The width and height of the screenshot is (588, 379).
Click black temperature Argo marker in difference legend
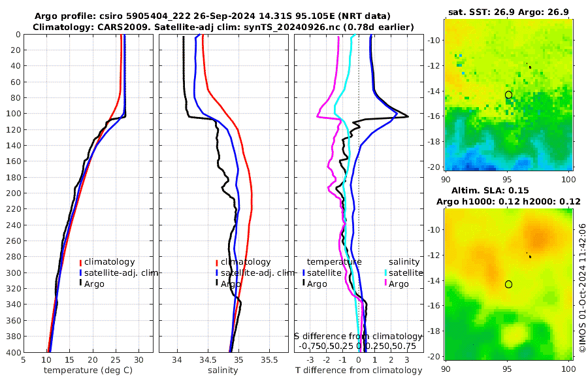point(303,284)
